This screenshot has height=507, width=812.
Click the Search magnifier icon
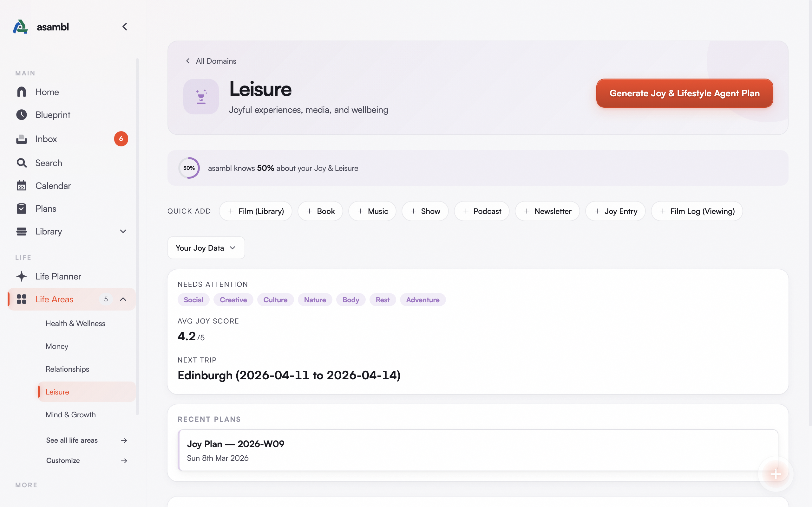pos(22,163)
